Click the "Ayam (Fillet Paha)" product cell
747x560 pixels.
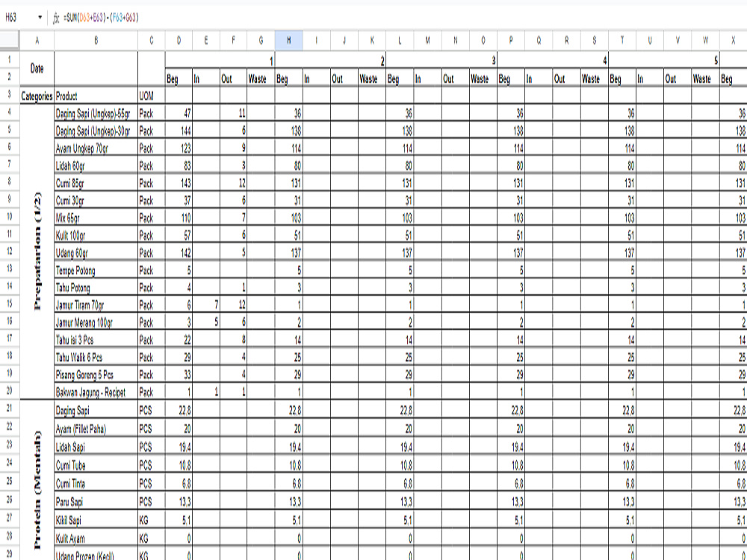(96, 429)
